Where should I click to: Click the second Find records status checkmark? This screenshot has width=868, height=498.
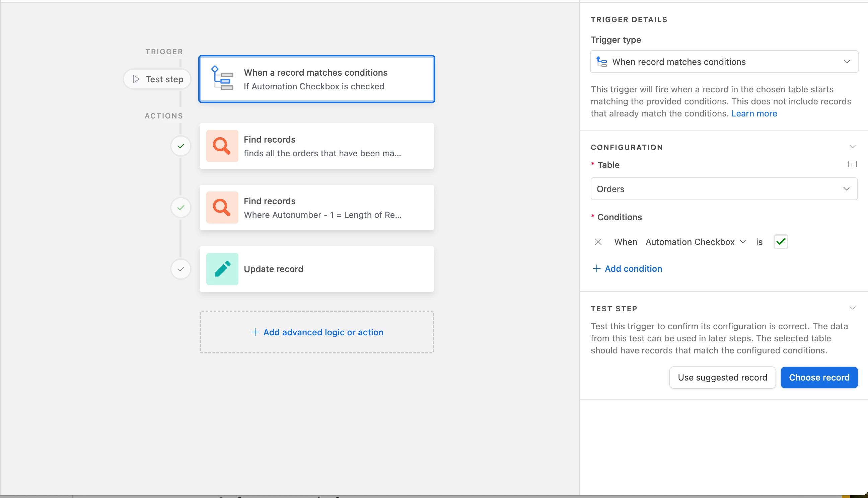pos(180,207)
